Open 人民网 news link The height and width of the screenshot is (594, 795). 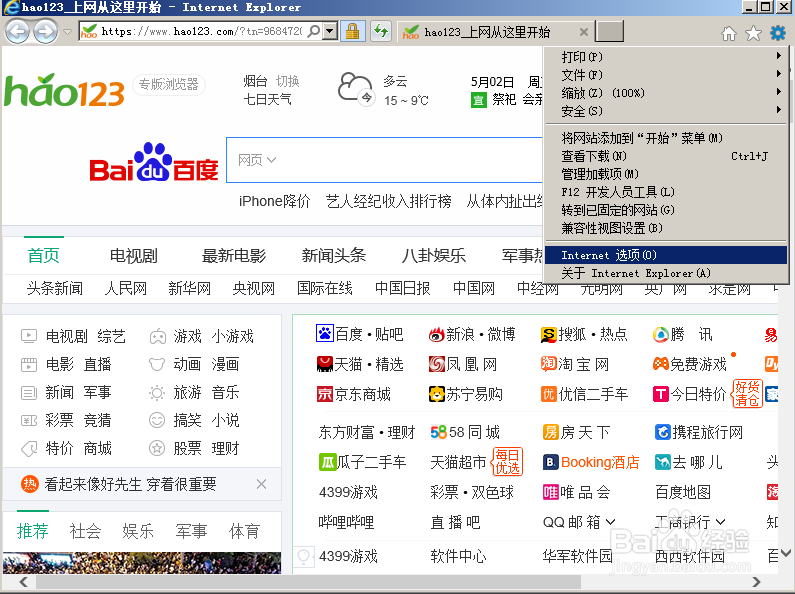(126, 288)
